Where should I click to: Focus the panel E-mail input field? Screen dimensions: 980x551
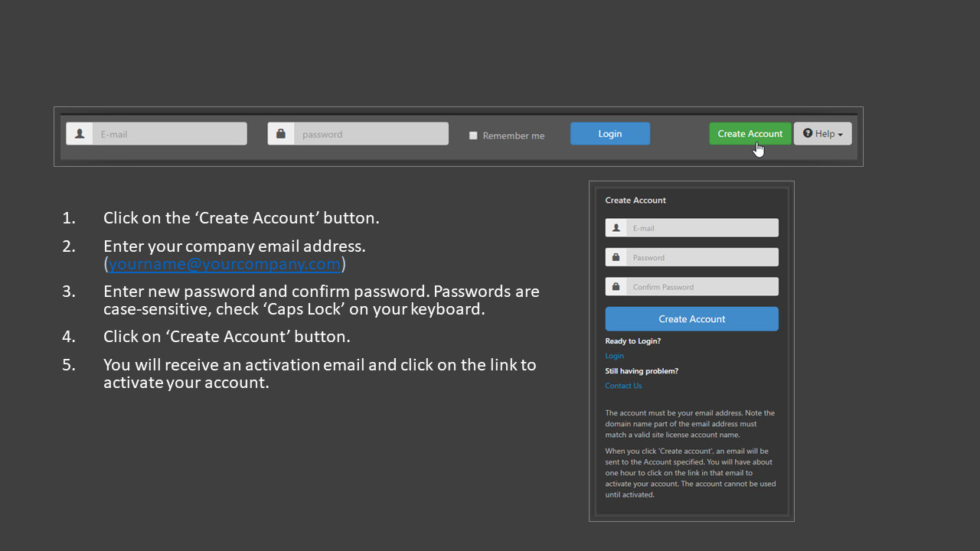click(702, 228)
